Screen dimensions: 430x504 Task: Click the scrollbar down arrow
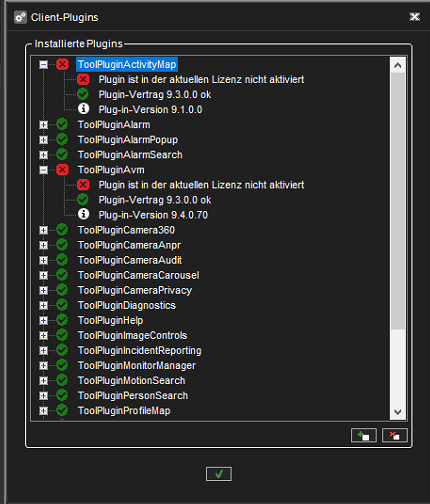point(397,412)
